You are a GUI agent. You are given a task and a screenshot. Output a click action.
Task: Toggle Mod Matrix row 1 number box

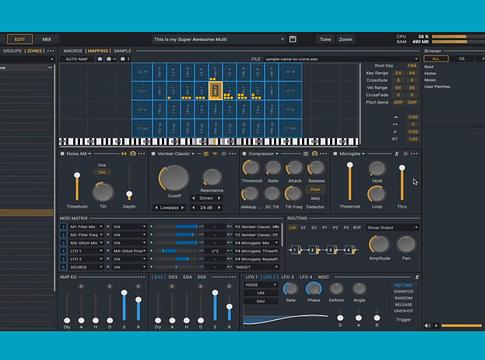pos(63,227)
